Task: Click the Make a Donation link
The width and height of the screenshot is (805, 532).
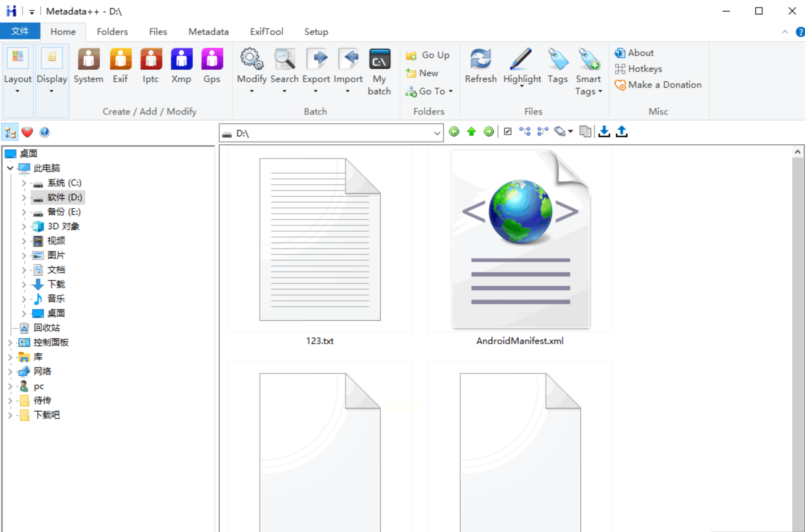Action: 664,85
